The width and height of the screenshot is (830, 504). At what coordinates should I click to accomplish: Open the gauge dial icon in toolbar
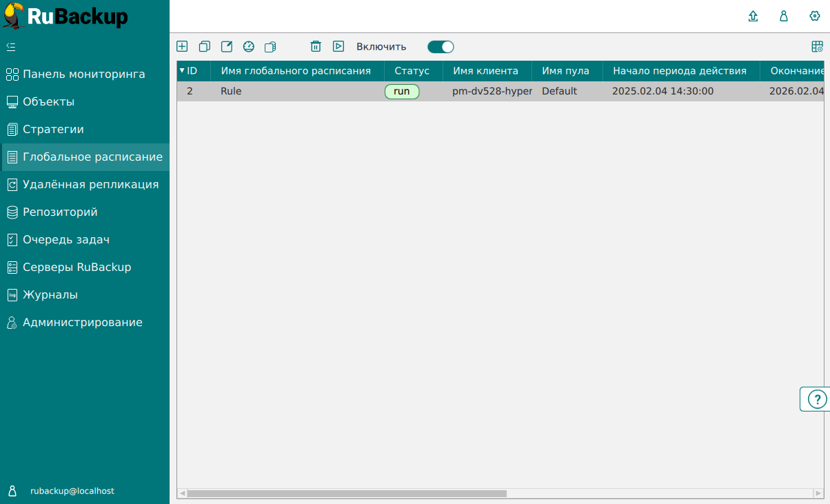pos(249,46)
